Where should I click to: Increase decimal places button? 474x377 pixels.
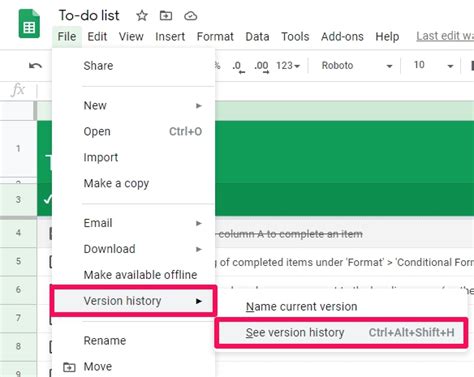point(261,66)
